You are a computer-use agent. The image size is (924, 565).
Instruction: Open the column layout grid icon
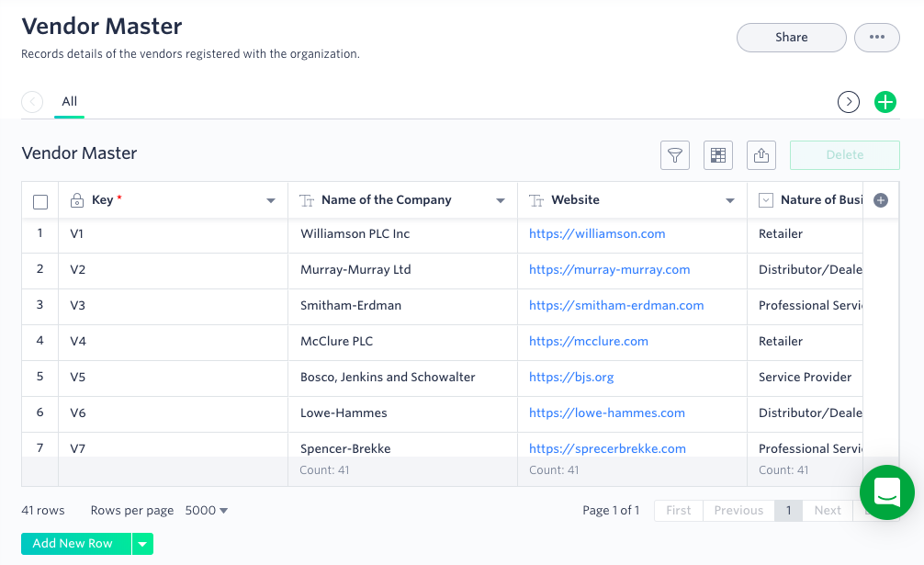(718, 155)
